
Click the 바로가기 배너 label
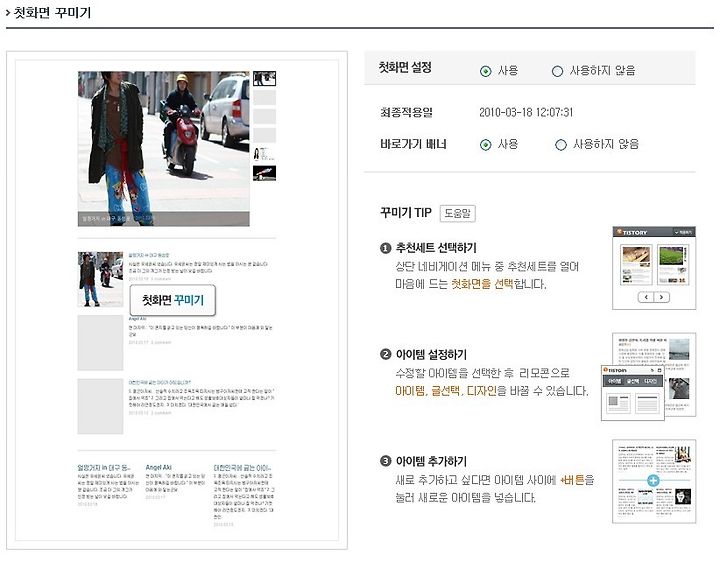413,144
